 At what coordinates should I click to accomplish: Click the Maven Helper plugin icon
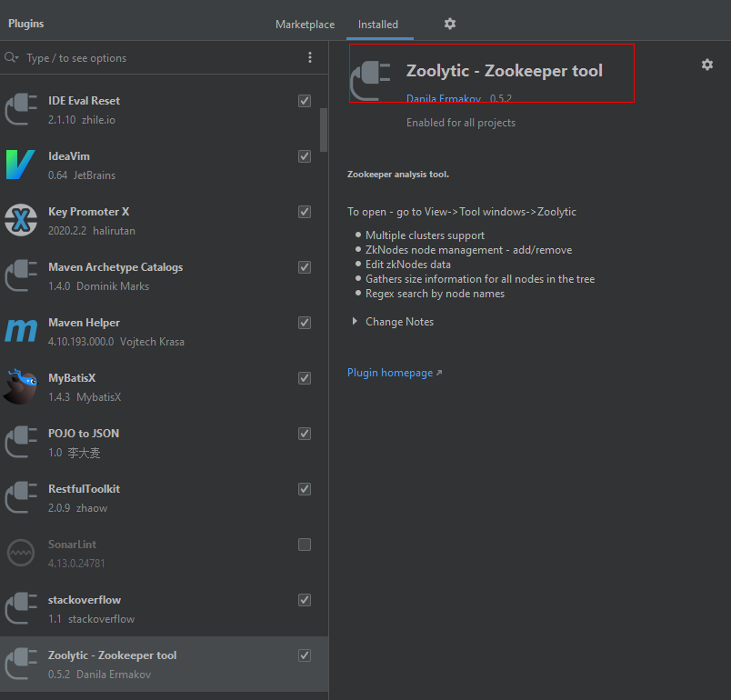21,331
